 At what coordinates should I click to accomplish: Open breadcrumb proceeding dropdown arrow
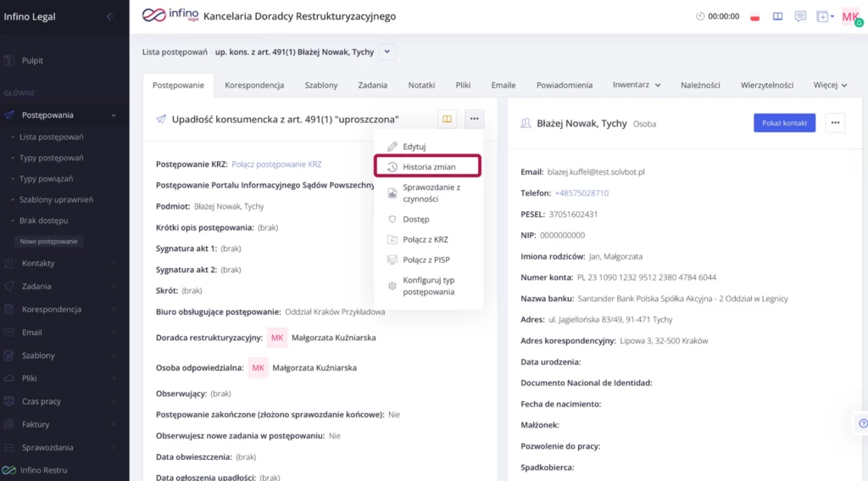387,52
